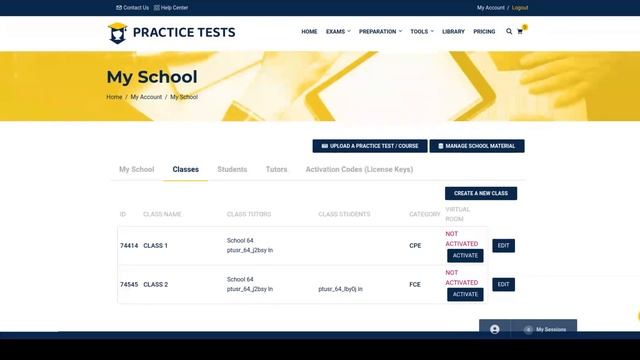Image resolution: width=640 pixels, height=360 pixels.
Task: Click the Virtual Room column header
Action: tap(458, 214)
